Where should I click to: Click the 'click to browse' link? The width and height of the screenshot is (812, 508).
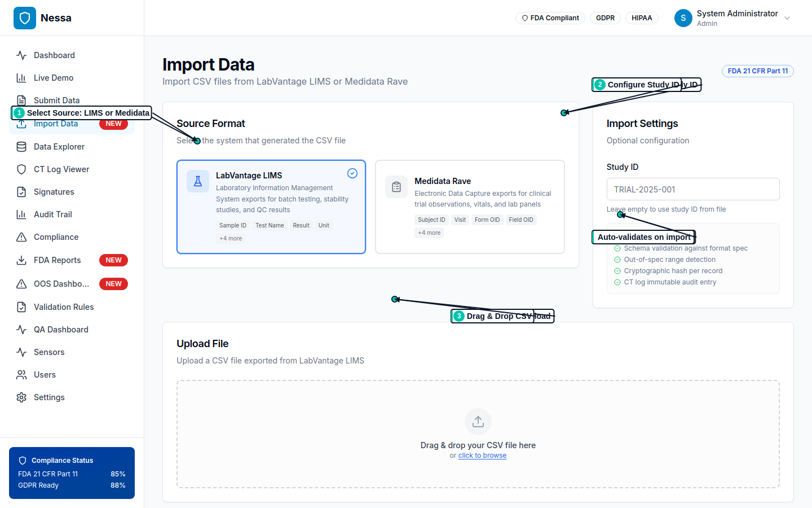coord(482,455)
